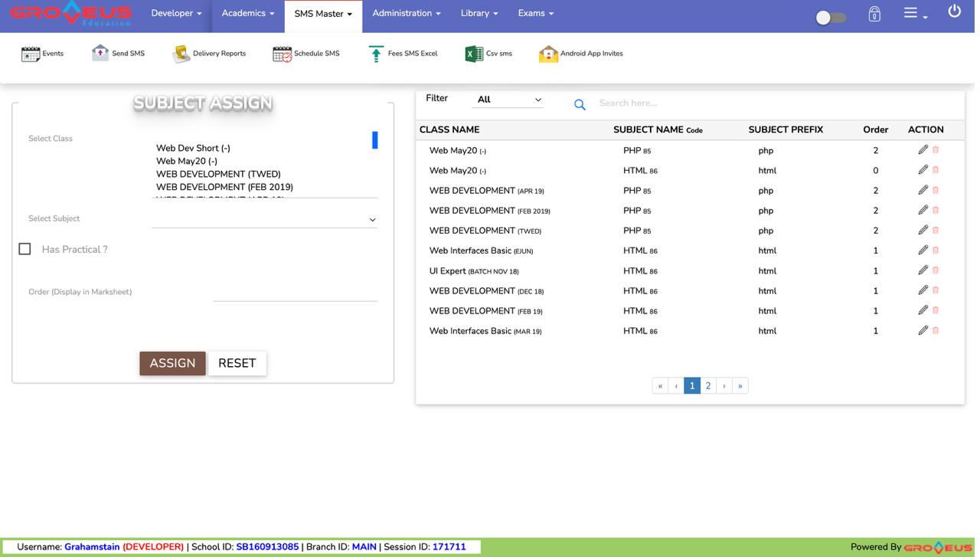Open the Csv sms Excel icon

pyautogui.click(x=474, y=54)
